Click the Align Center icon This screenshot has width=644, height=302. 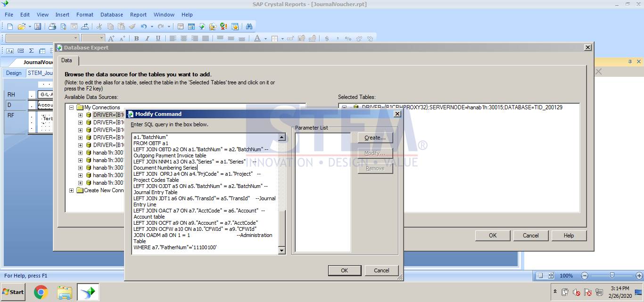pos(183,38)
